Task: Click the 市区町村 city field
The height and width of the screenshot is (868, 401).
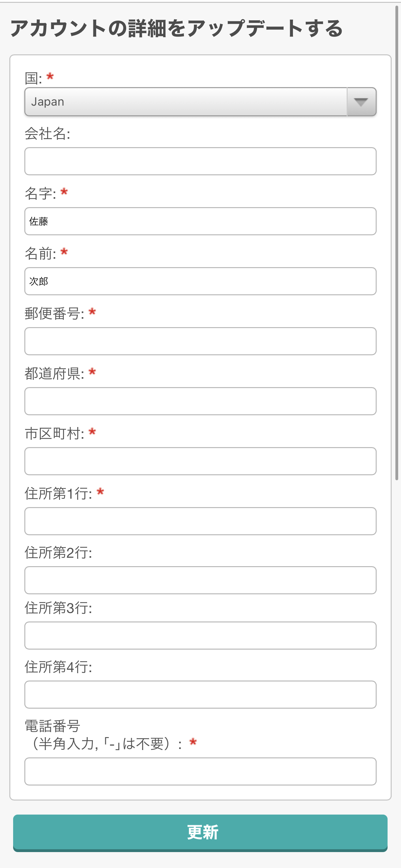Action: [200, 461]
